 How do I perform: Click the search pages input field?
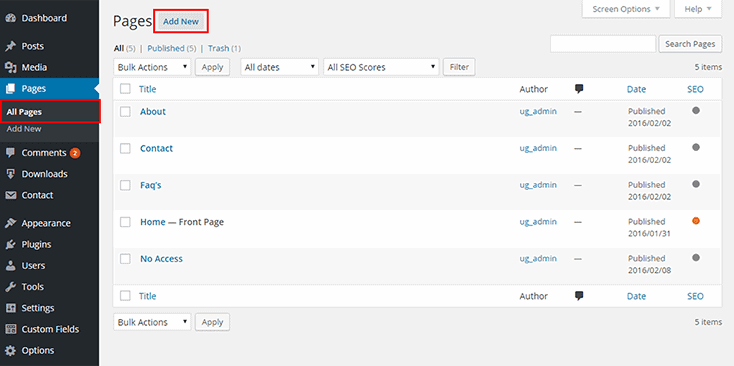603,44
